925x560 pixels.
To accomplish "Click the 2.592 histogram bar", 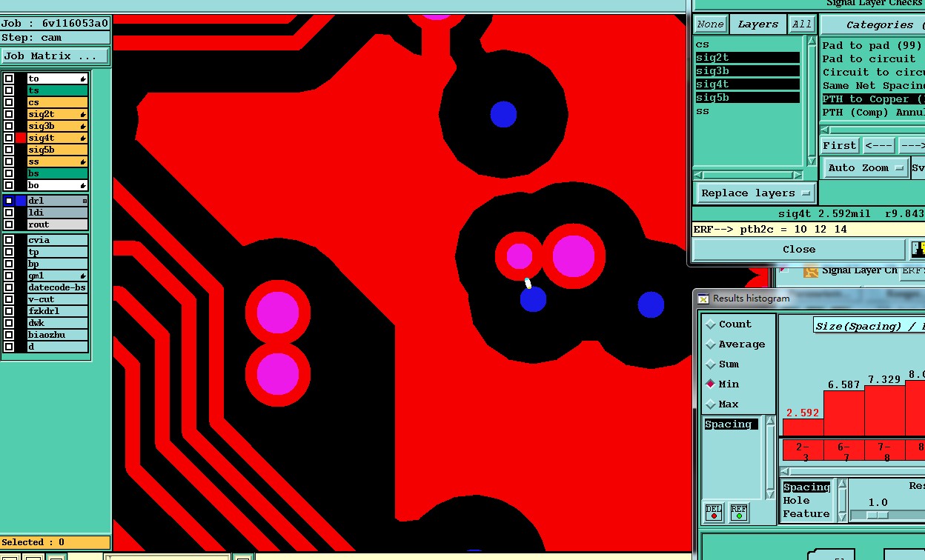I will pyautogui.click(x=803, y=427).
